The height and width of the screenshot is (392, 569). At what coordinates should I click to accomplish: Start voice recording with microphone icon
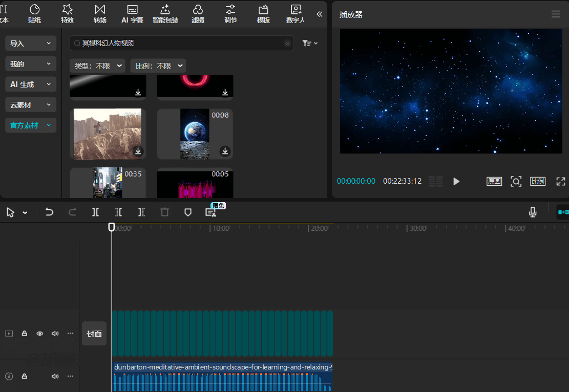(533, 212)
